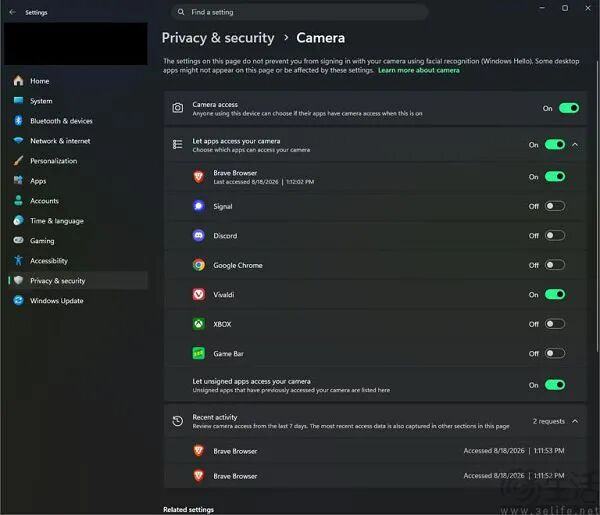Click the Find a setting search box
Image resolution: width=600 pixels, height=515 pixels.
pos(299,12)
